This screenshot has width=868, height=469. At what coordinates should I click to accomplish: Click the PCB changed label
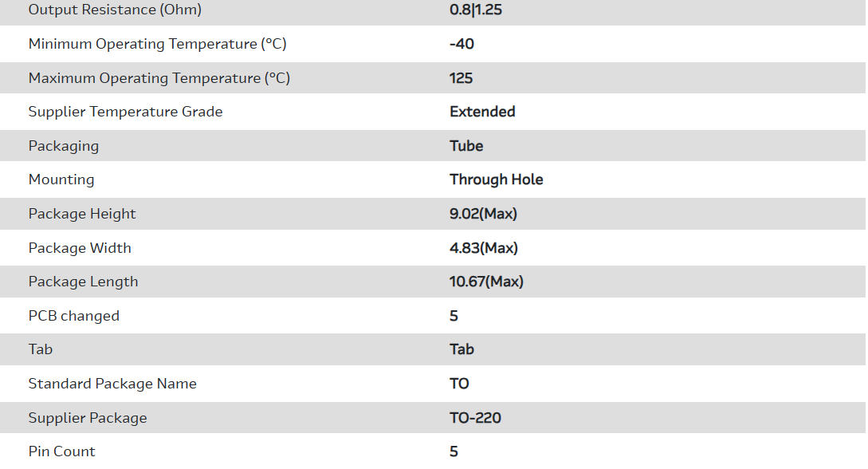coord(73,316)
